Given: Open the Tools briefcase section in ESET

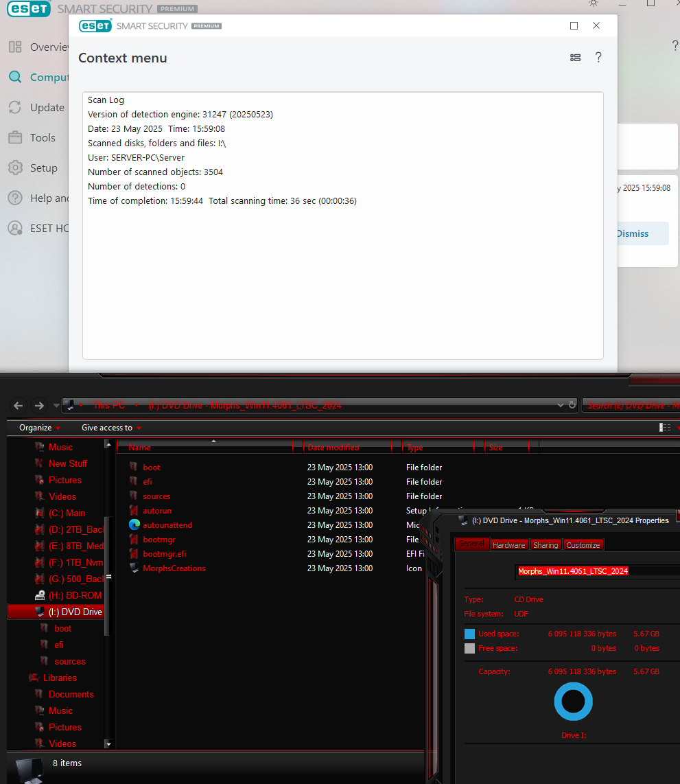Looking at the screenshot, I should [x=32, y=137].
